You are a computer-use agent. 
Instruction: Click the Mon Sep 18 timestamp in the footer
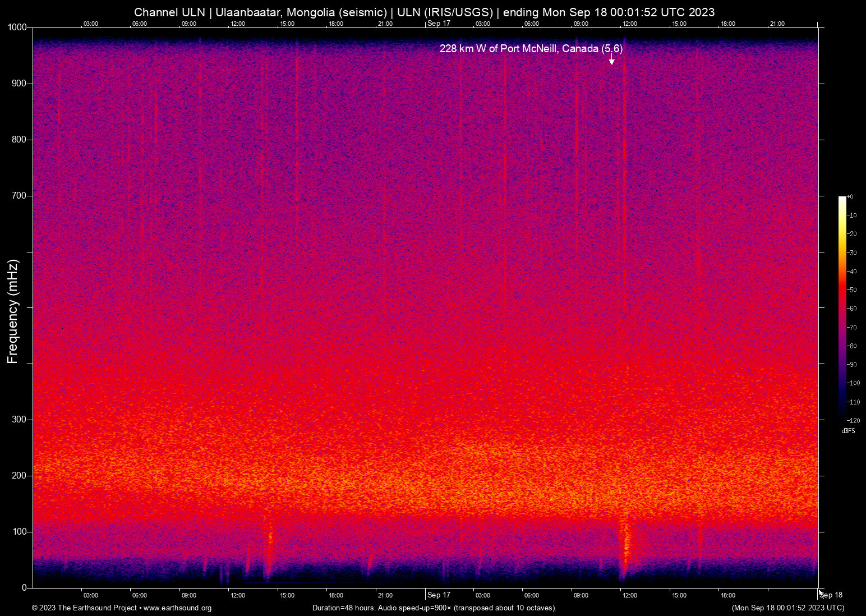(x=787, y=608)
